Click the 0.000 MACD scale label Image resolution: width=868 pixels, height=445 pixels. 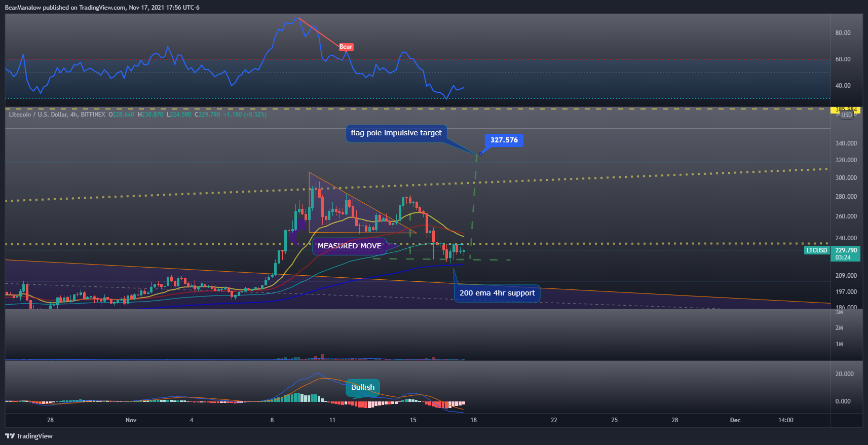[843, 401]
